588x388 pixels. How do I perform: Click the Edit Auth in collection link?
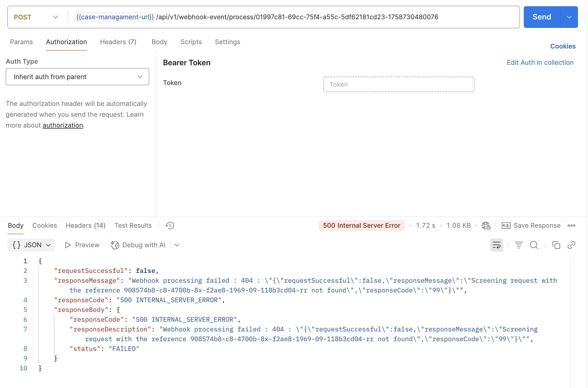tap(540, 63)
